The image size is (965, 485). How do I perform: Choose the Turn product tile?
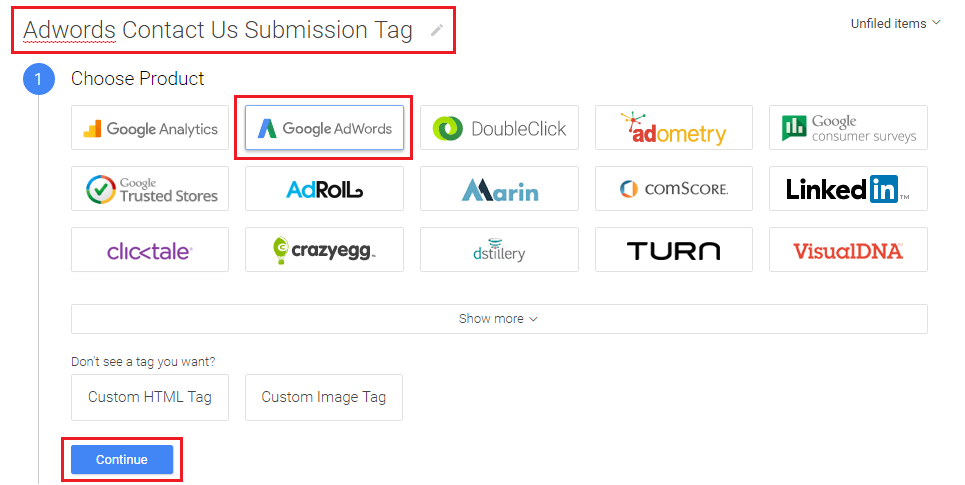673,250
